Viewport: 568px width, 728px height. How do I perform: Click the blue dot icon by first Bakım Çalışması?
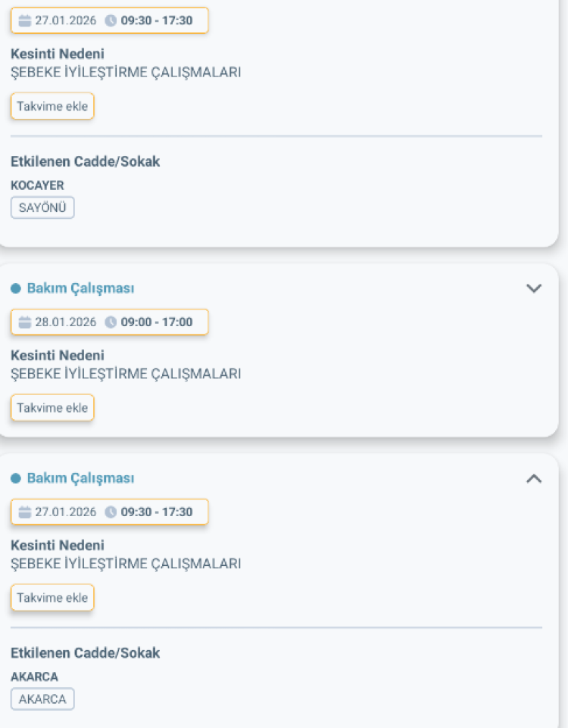pos(18,288)
